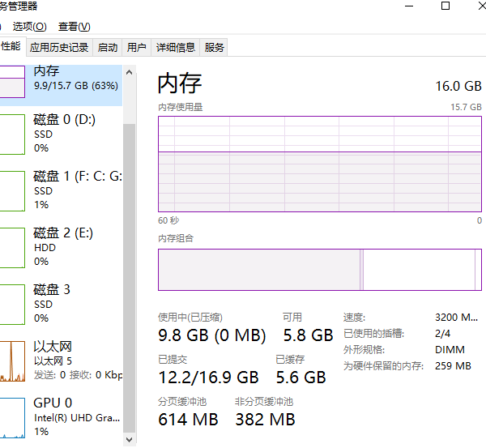Select the Memory (内存) sidebar entry
486x448 pixels.
point(61,79)
